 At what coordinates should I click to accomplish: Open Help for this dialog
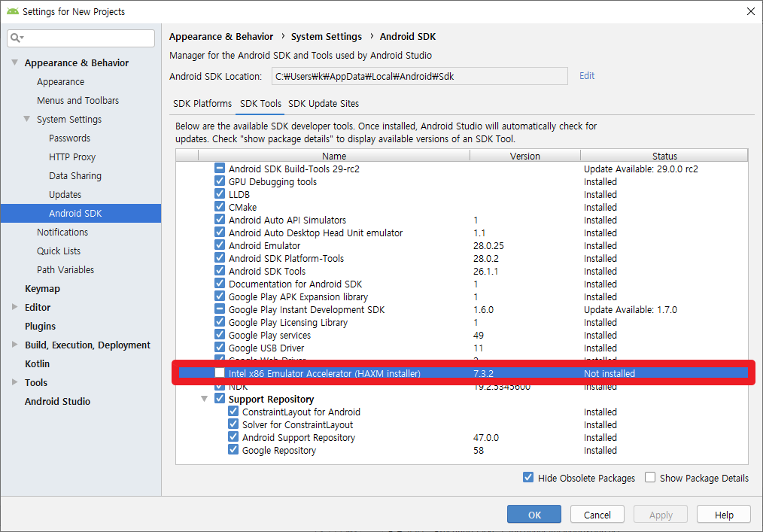click(x=724, y=515)
